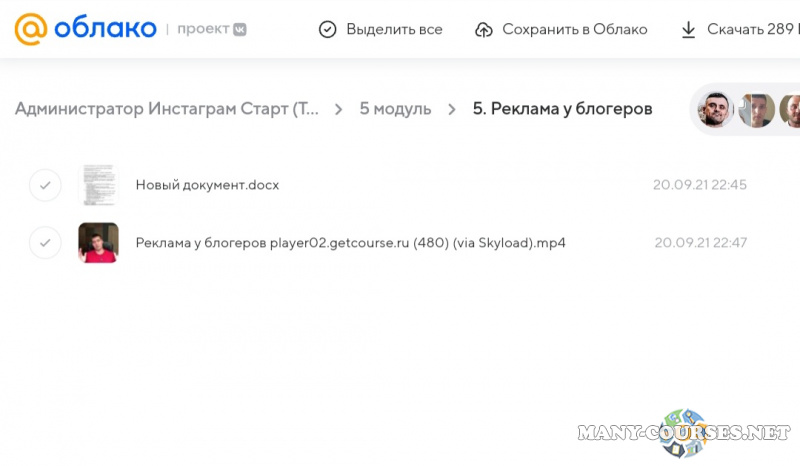Click the orange @ Облако logo icon
This screenshot has width=800, height=466.
(x=30, y=29)
